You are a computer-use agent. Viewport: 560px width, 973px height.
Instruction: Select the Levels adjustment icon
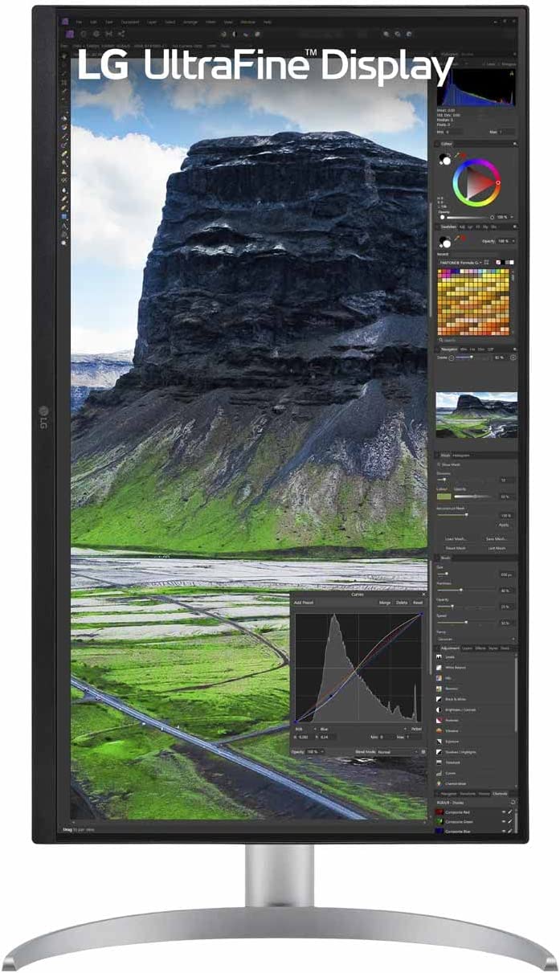coord(439,656)
